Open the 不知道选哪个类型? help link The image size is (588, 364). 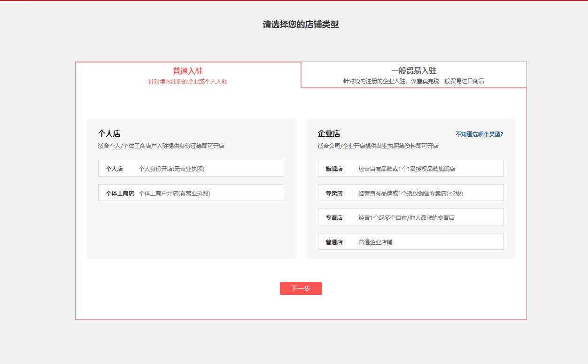(479, 134)
